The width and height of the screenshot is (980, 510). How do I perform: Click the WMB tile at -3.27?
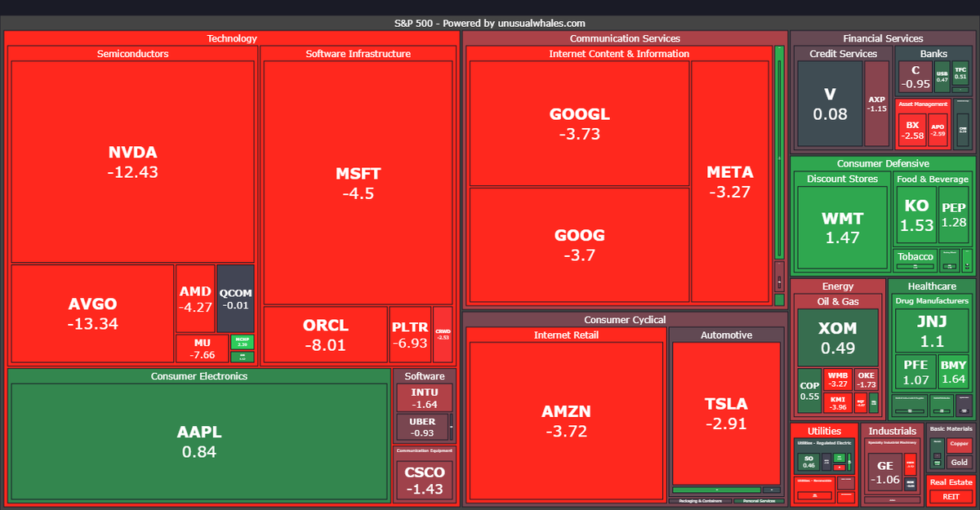click(838, 379)
